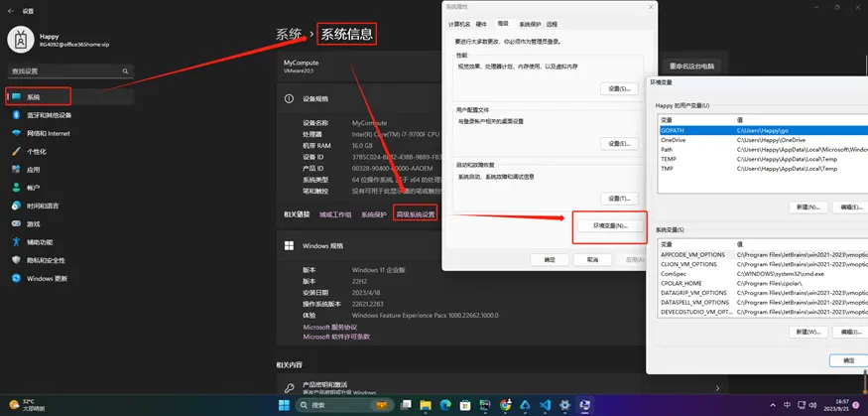Open Microsoft Store from taskbar

(x=465, y=405)
